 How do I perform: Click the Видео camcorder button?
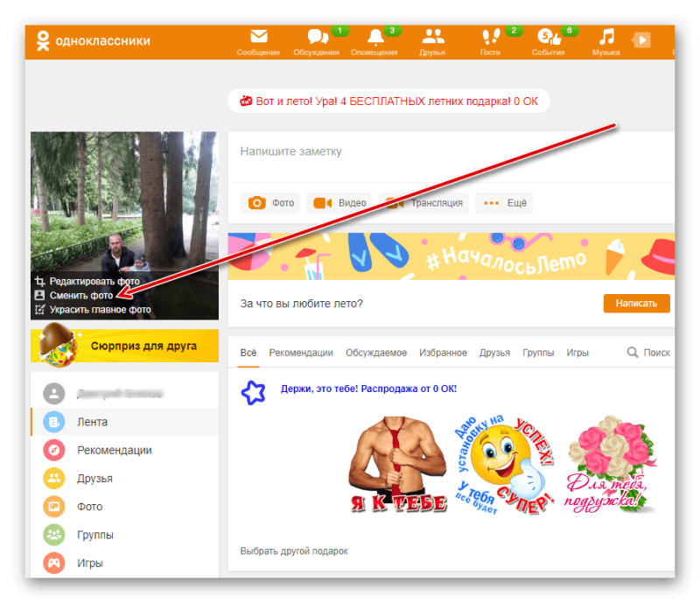339,203
